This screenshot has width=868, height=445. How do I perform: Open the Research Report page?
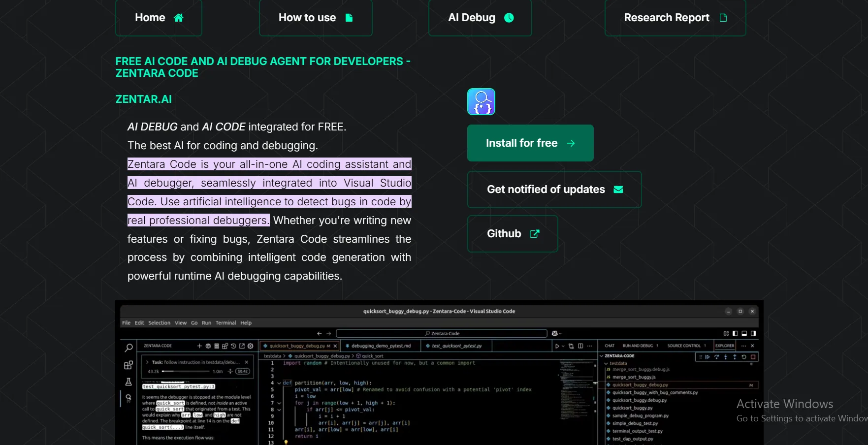tap(675, 18)
